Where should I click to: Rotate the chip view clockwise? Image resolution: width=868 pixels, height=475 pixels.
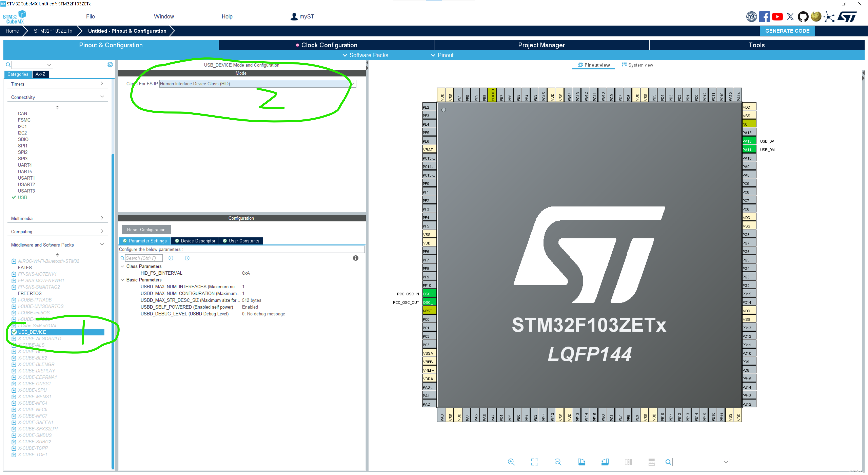coord(581,462)
